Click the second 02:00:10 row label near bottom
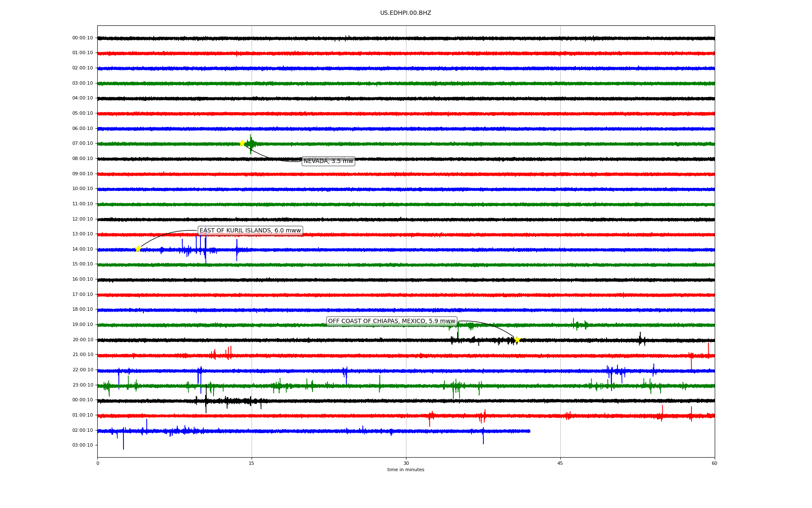Screen dimensions: 812x508 [x=82, y=431]
